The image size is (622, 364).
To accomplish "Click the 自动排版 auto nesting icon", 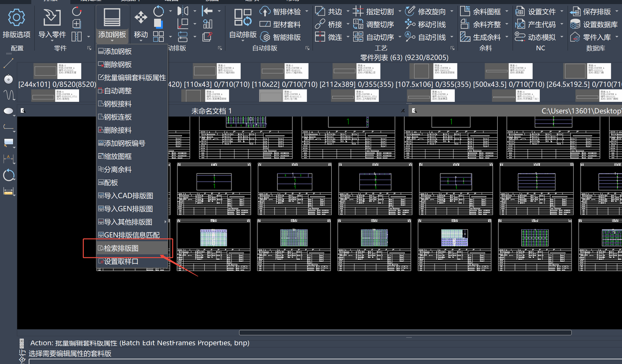I will pyautogui.click(x=243, y=18).
